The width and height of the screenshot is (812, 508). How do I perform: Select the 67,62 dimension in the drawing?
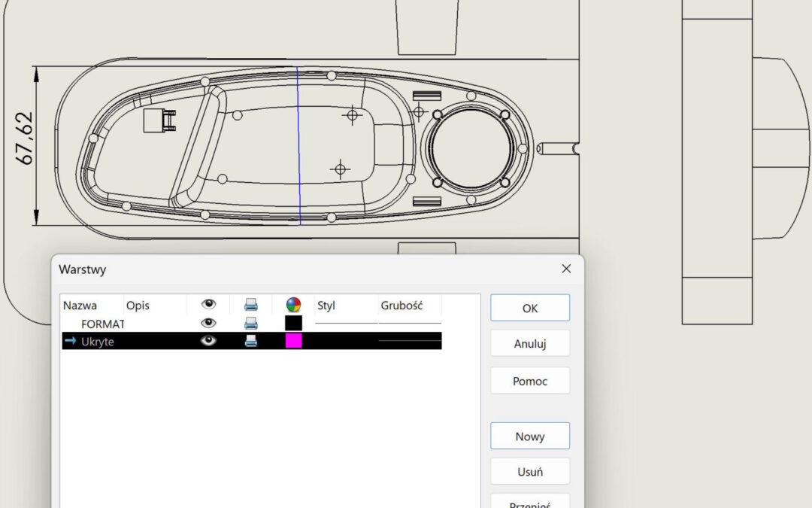click(x=24, y=138)
